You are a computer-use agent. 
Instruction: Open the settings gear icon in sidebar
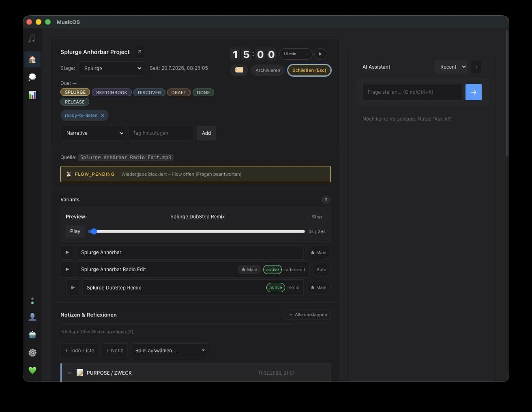32,353
